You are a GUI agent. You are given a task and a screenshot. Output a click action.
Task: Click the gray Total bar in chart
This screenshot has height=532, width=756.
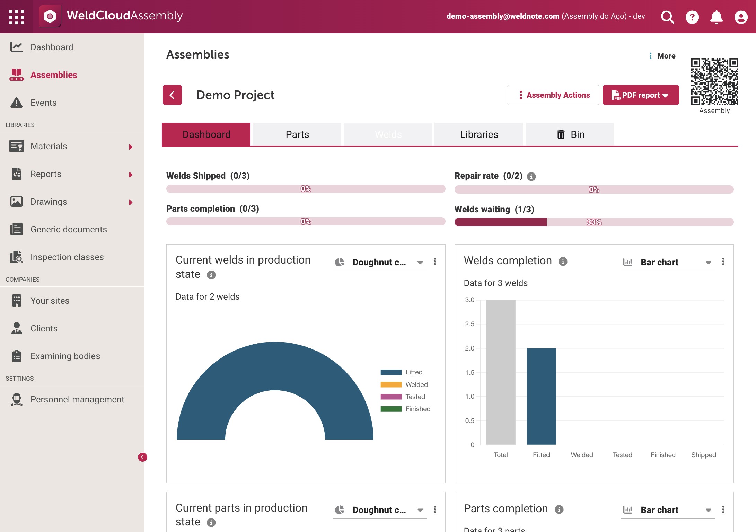(x=501, y=372)
